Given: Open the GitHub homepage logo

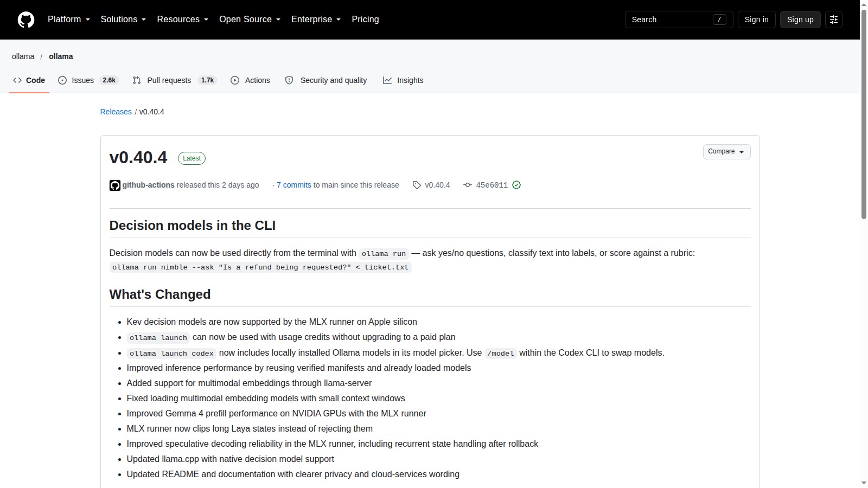Looking at the screenshot, I should pos(26,20).
